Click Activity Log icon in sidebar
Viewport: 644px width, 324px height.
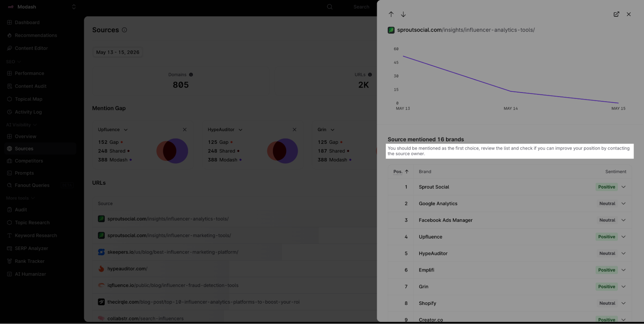(9, 112)
